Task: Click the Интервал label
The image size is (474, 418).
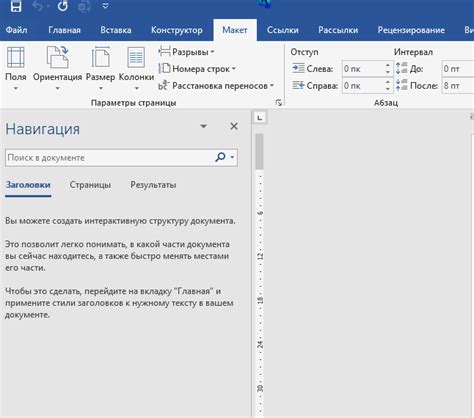Action: tap(413, 52)
